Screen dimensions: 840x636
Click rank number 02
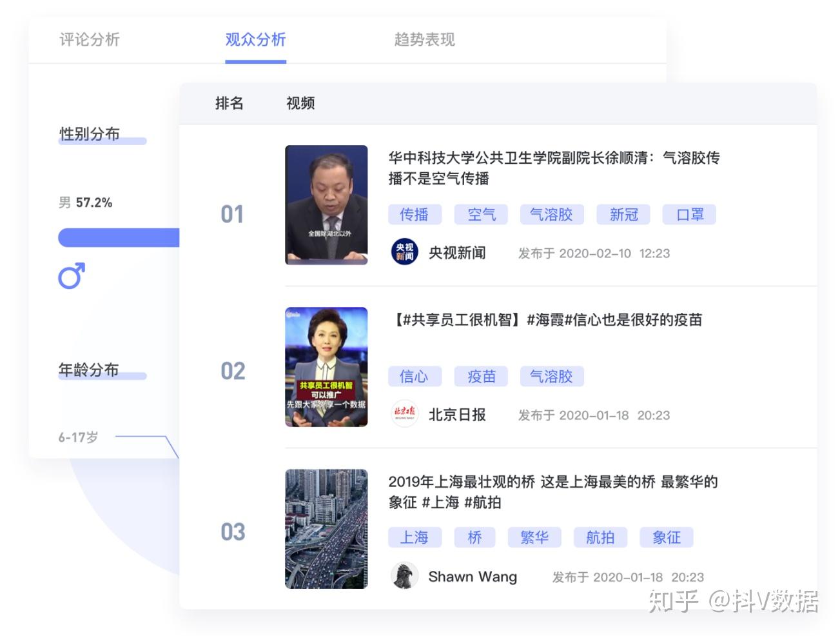[233, 371]
